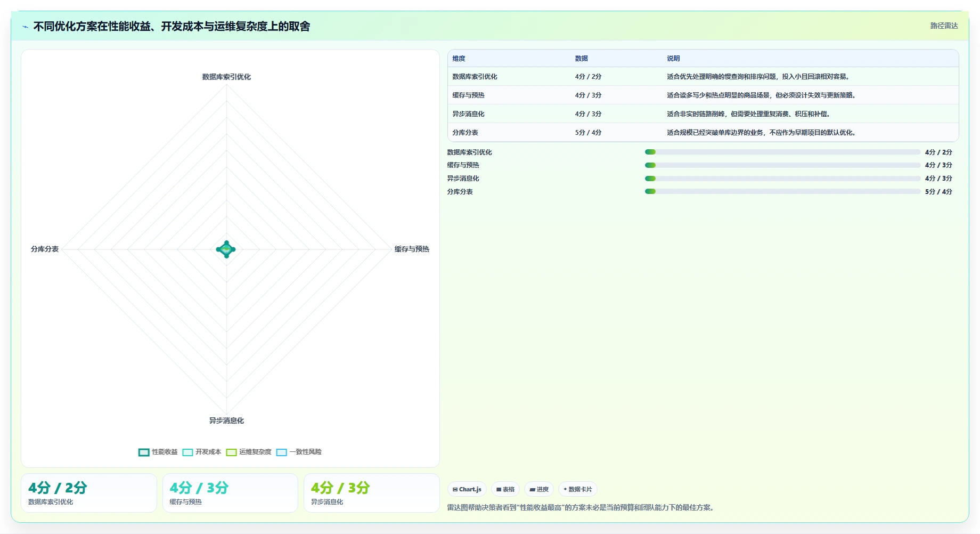980x534 pixels.
Task: Click the 数据卡片 tag chip
Action: coord(578,489)
